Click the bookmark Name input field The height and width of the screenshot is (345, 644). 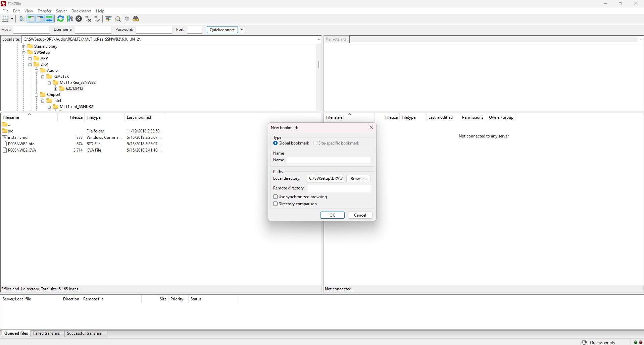tap(329, 160)
